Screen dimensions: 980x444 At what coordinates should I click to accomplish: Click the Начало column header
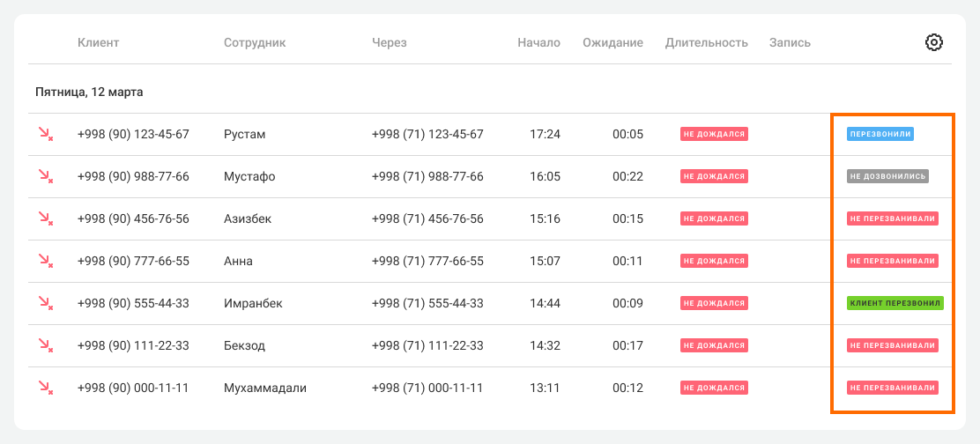[x=538, y=42]
